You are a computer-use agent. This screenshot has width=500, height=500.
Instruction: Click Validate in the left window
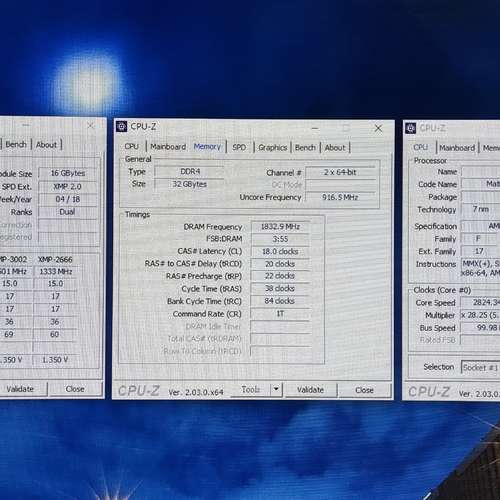pyautogui.click(x=21, y=389)
